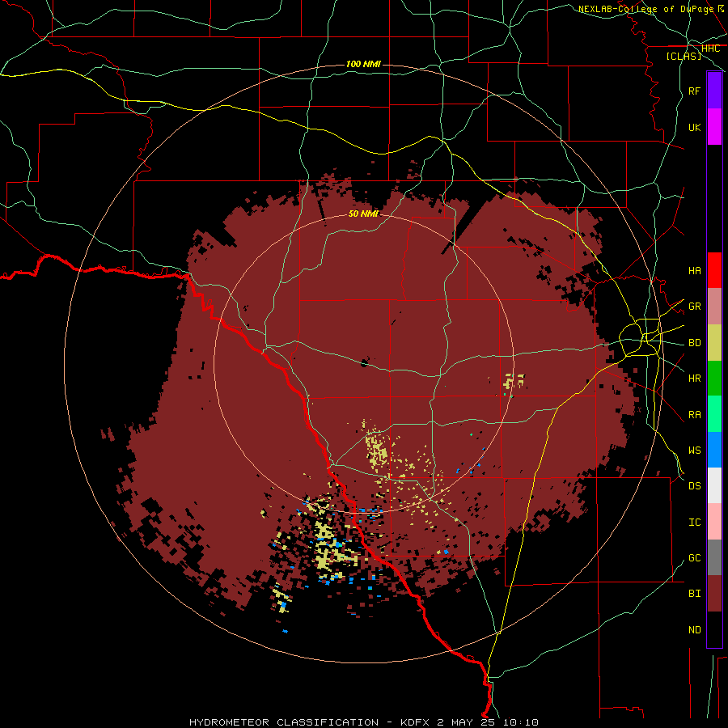Select the BD yellow legend color block
The height and width of the screenshot is (728, 728).
(714, 343)
